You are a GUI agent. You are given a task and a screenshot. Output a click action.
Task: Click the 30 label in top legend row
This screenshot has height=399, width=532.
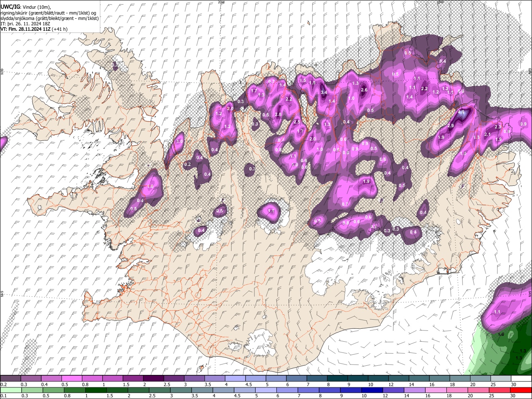click(514, 384)
